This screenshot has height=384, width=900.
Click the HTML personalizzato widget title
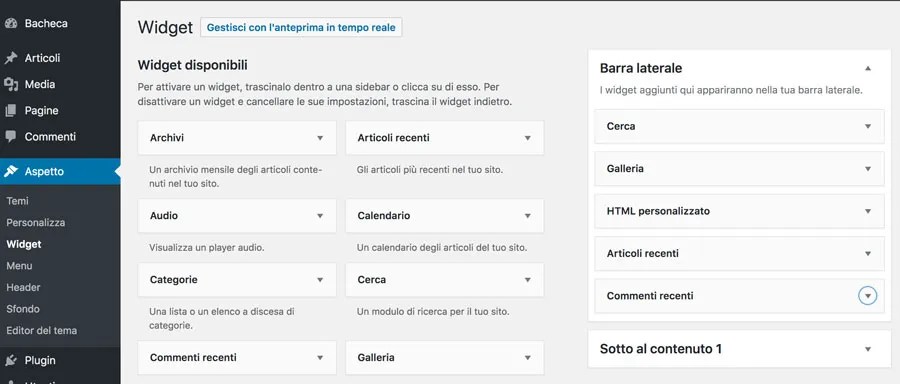(x=658, y=211)
